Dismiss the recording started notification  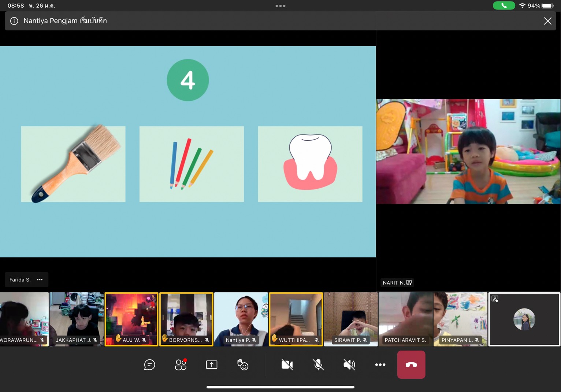[547, 21]
